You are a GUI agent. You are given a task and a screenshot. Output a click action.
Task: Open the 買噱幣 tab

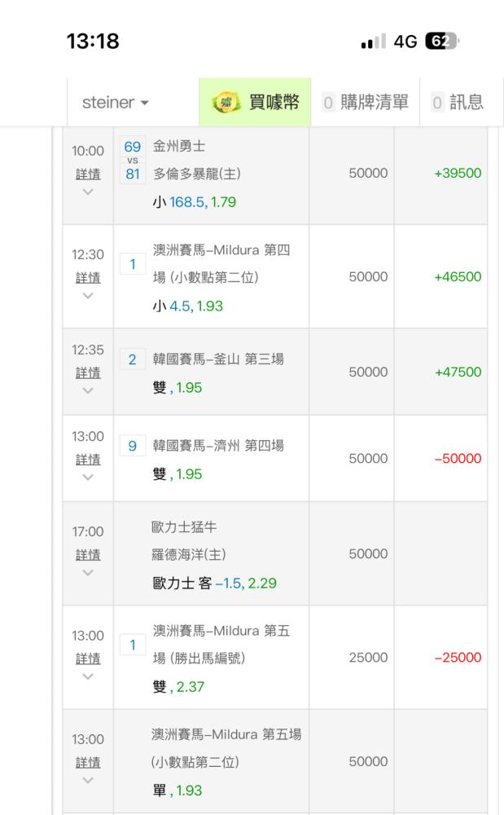pos(255,103)
